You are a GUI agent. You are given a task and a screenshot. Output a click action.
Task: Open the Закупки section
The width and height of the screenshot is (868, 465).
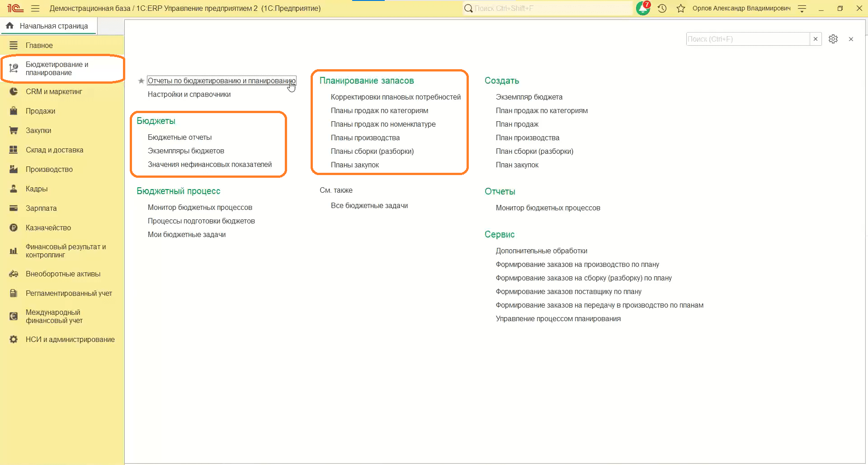38,130
